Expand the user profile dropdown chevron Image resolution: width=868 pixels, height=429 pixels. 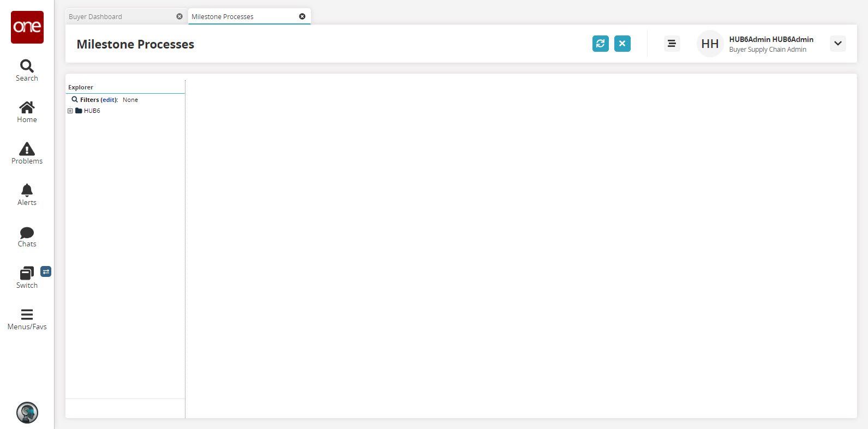(x=838, y=44)
